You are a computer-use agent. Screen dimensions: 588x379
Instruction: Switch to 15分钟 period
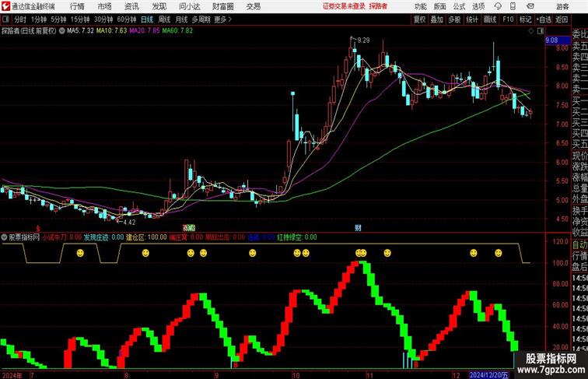click(x=80, y=19)
